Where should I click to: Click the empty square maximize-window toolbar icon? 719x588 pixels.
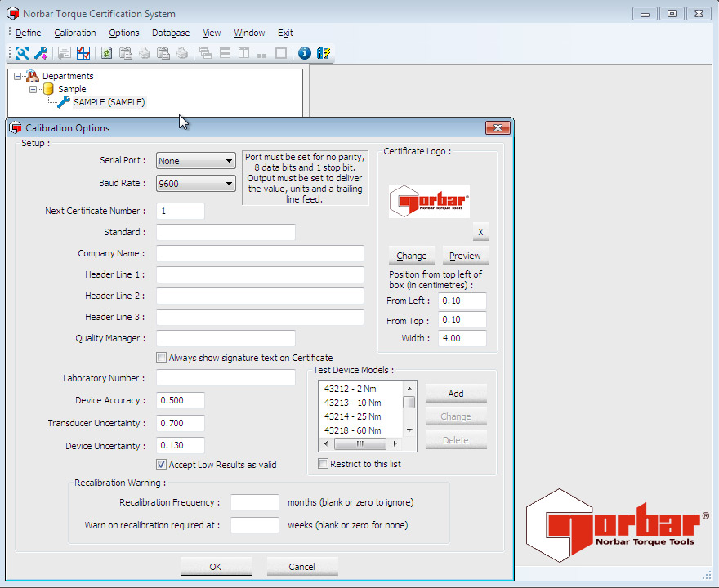pos(281,53)
